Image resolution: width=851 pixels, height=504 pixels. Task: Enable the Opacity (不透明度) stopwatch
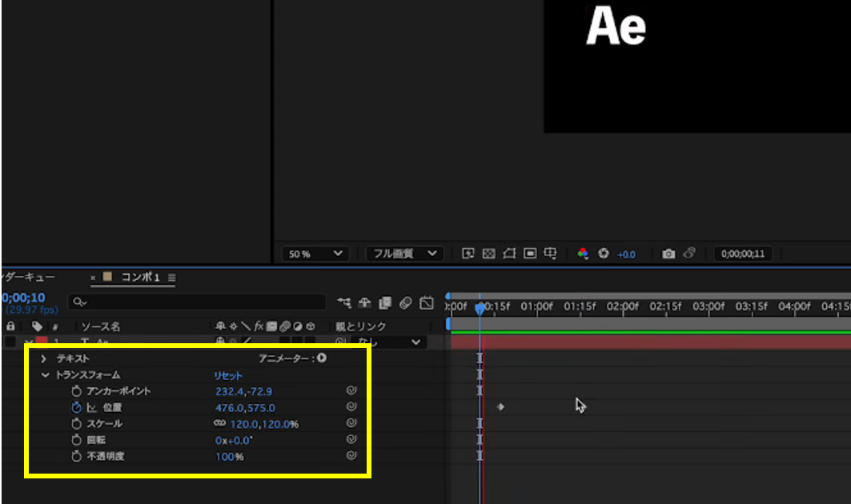(x=77, y=456)
